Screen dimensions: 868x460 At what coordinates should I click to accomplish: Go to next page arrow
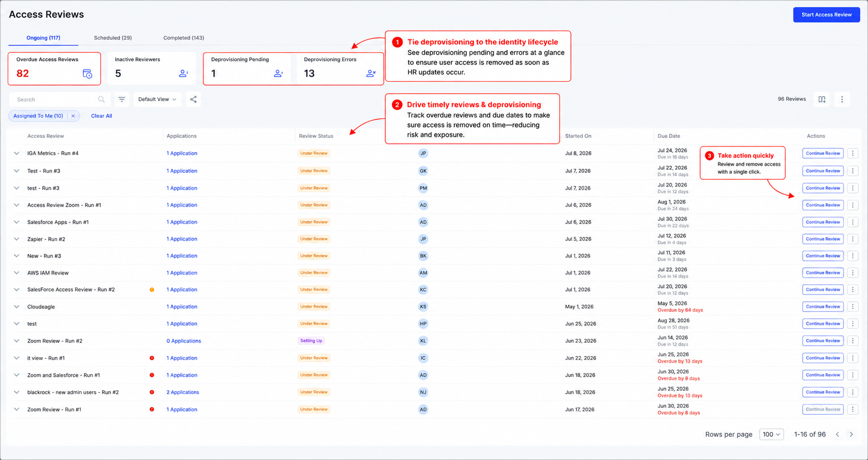[851, 434]
